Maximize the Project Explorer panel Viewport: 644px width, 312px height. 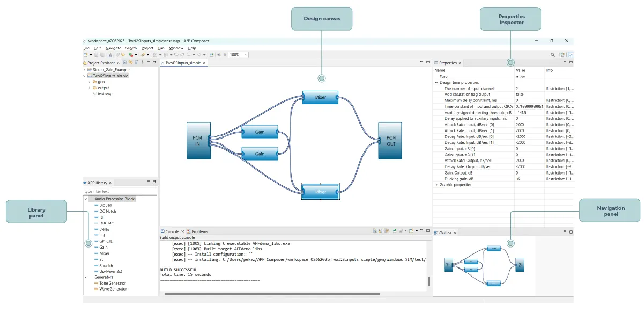coord(154,62)
